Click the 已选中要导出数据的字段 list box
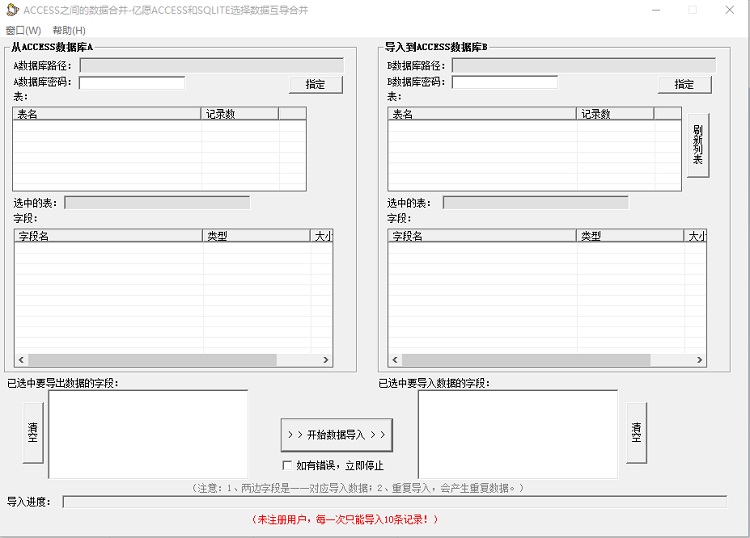 tap(148, 434)
